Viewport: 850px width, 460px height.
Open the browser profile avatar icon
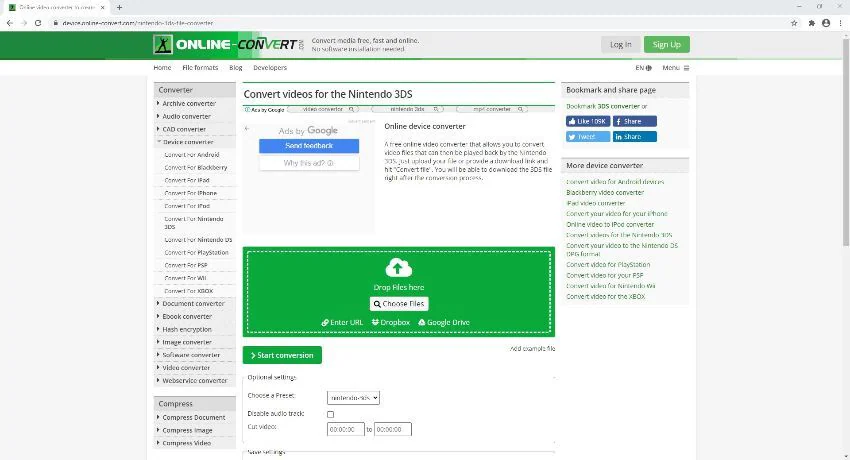coord(826,23)
